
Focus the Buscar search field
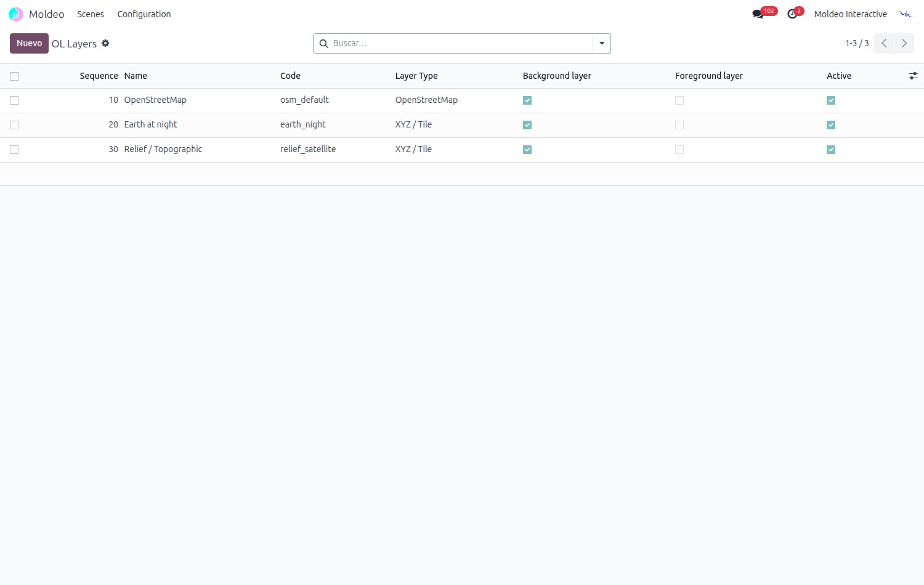(461, 43)
